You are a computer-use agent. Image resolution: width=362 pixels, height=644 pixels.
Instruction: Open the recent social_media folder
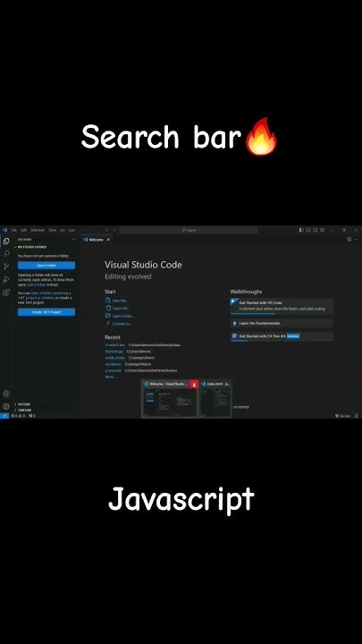point(115,358)
